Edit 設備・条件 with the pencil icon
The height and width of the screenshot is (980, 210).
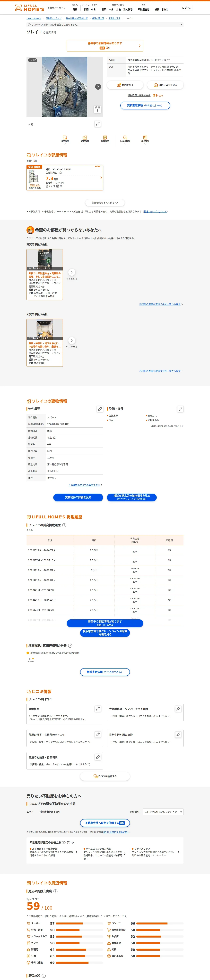tap(180, 409)
